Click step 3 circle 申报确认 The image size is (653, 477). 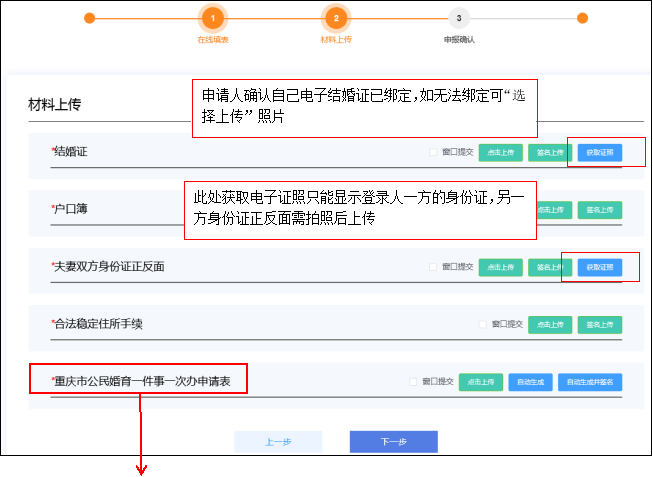coord(459,18)
